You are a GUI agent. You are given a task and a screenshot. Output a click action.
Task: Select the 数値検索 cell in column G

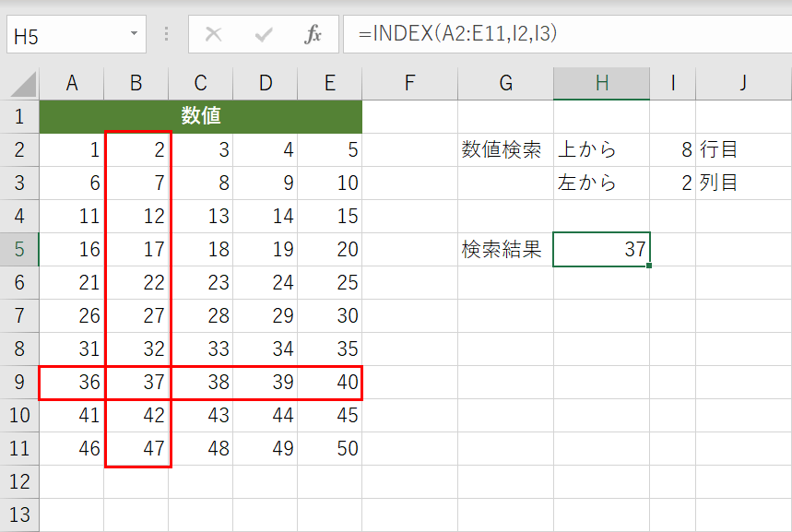pos(504,149)
